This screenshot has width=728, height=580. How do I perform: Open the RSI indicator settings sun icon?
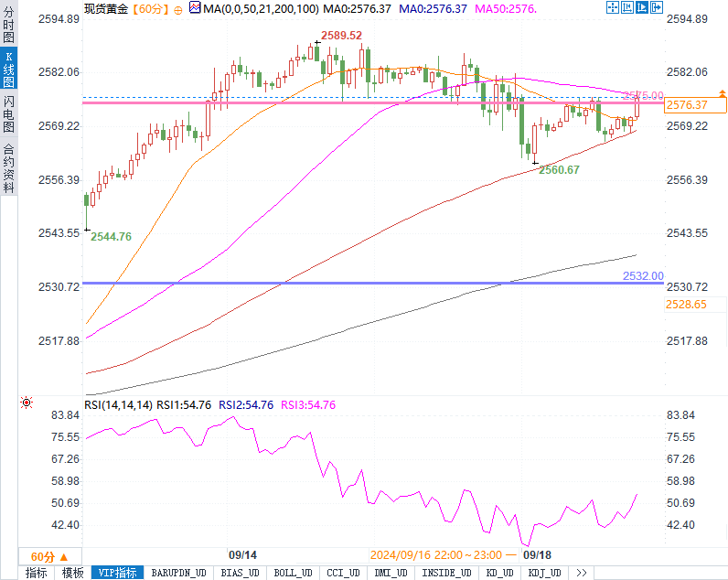(x=26, y=403)
